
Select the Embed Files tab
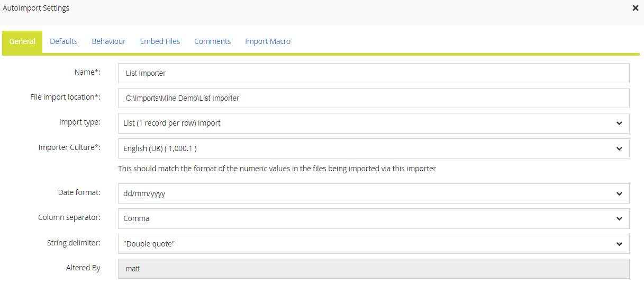(160, 41)
